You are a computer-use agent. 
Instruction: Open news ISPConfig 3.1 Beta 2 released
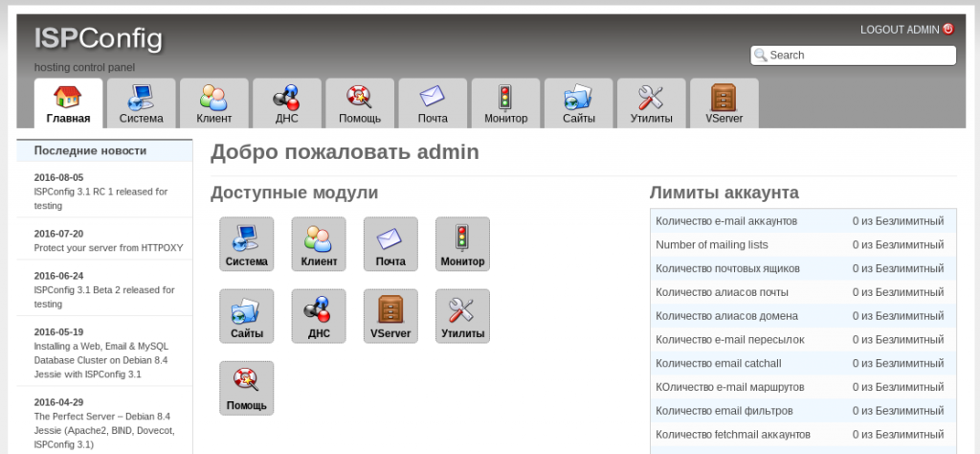(x=104, y=297)
